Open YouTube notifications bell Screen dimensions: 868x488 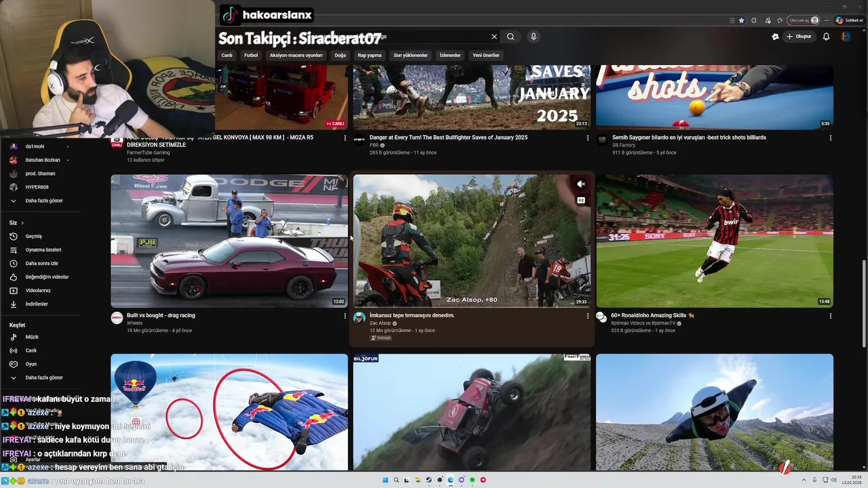tap(826, 37)
